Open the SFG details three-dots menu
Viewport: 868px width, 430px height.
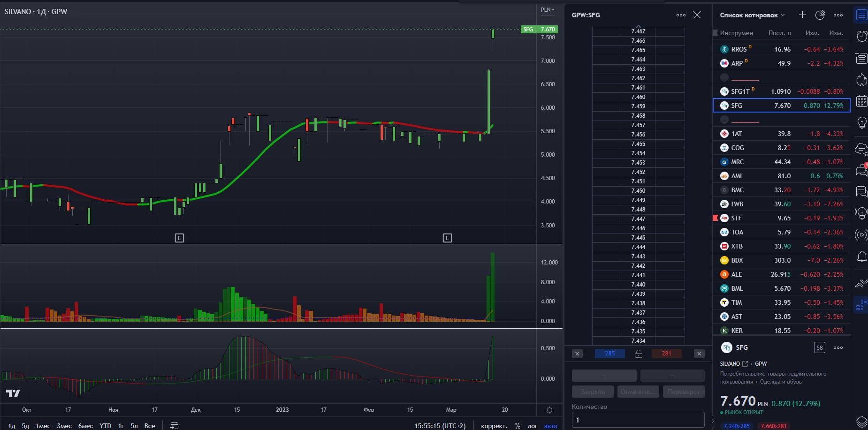point(838,347)
